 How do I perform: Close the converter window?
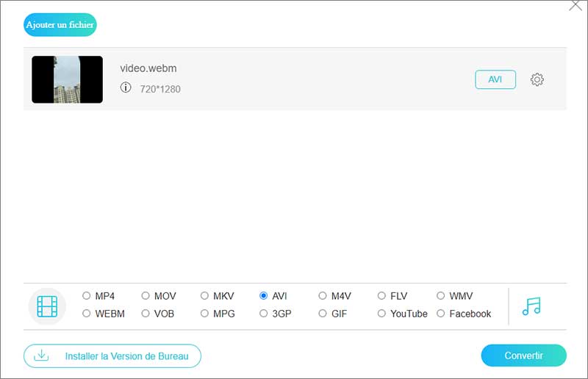576,6
